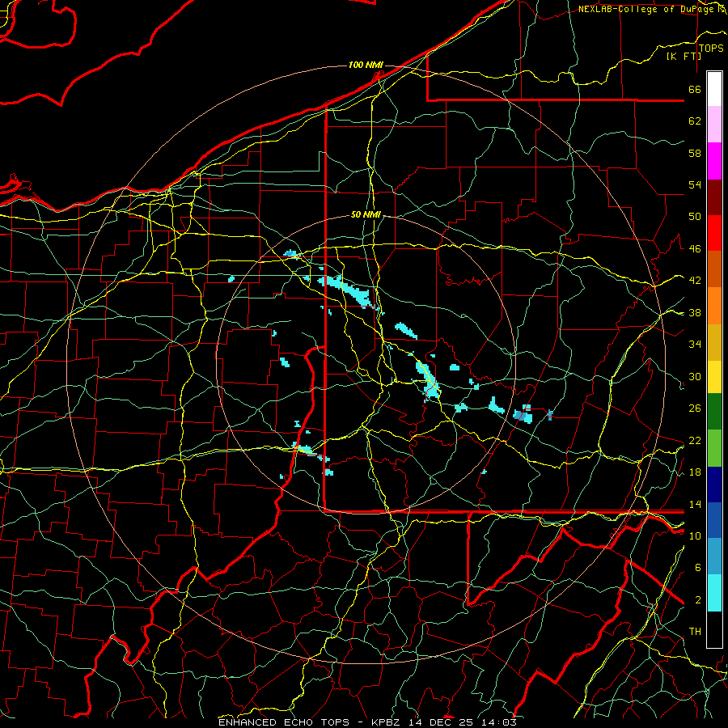The height and width of the screenshot is (728, 728).
Task: Select the NEXLAB-College of DuPage credit text
Action: [x=646, y=9]
